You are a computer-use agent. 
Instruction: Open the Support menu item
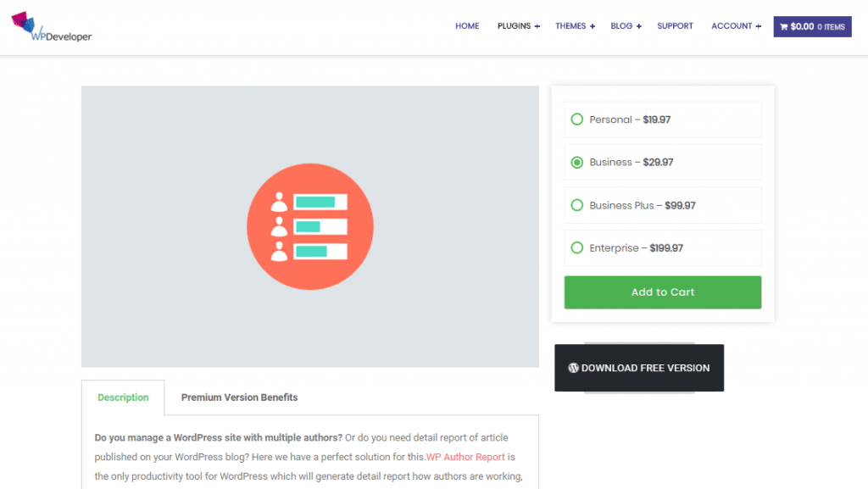point(675,26)
